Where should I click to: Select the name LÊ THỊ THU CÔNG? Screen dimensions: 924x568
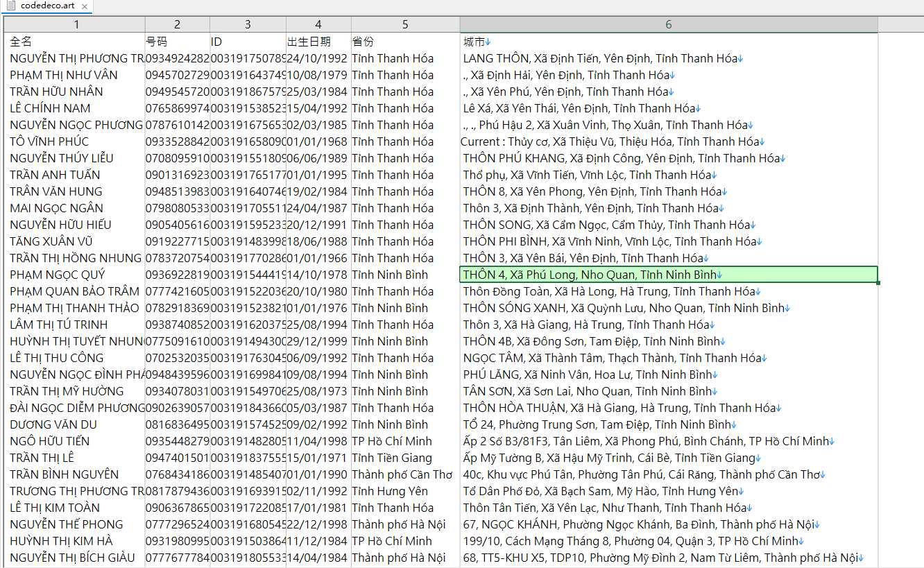coord(57,358)
